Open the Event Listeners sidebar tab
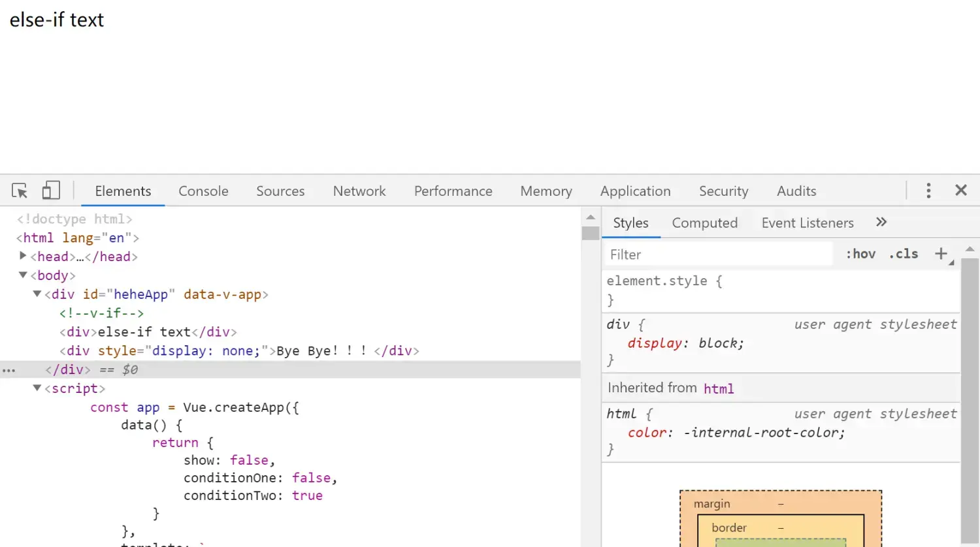The height and width of the screenshot is (547, 980). pyautogui.click(x=808, y=223)
